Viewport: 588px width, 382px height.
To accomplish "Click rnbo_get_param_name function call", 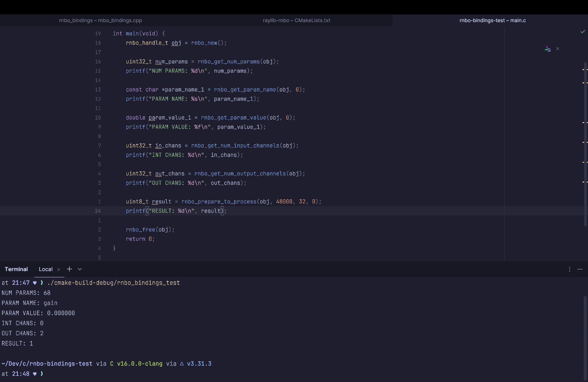I will point(245,89).
